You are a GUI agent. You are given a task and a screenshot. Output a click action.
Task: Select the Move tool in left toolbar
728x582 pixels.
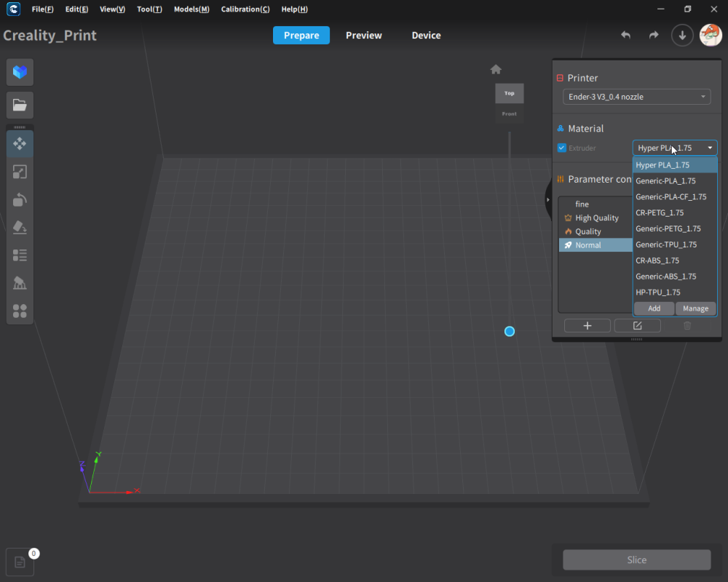tap(20, 144)
